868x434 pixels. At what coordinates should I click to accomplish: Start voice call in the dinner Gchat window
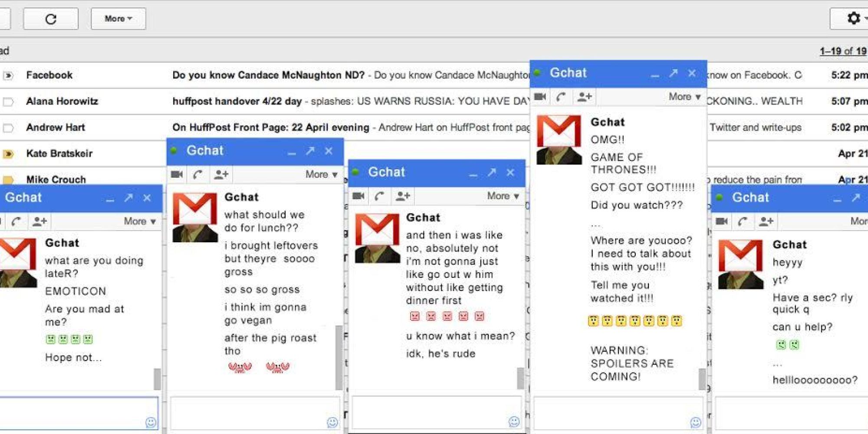pyautogui.click(x=380, y=196)
